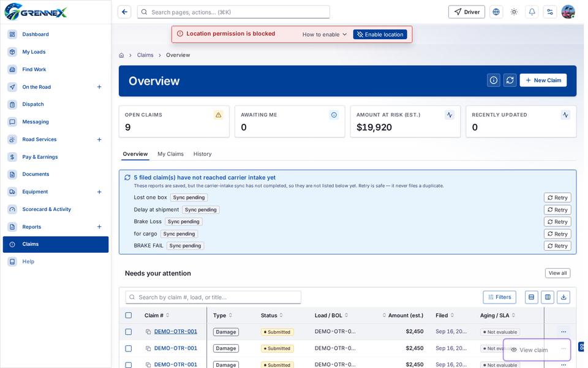The image size is (588, 368).
Task: Open the column layout icon above table
Action: point(548,297)
